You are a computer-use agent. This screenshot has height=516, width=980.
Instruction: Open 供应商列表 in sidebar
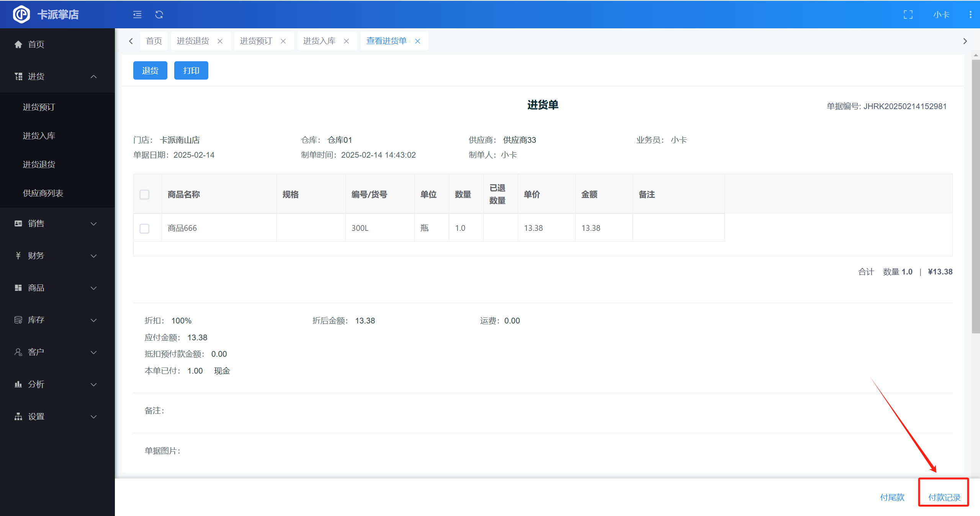(43, 193)
